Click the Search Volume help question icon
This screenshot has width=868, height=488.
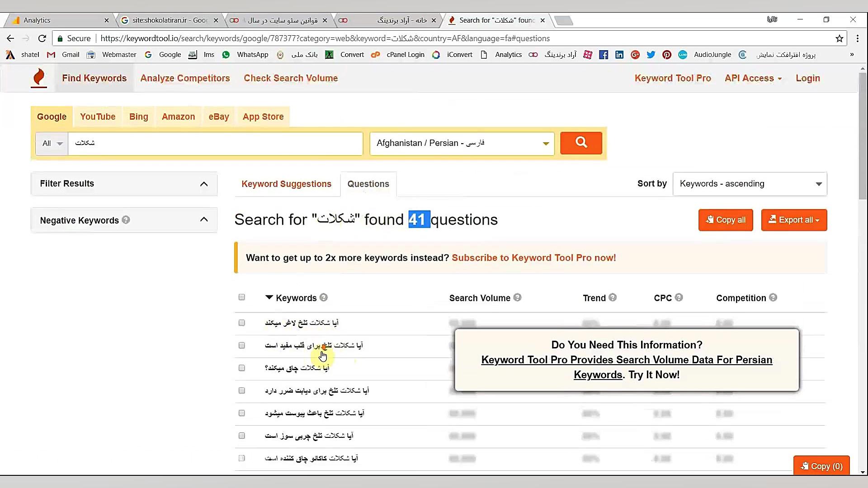coord(518,297)
